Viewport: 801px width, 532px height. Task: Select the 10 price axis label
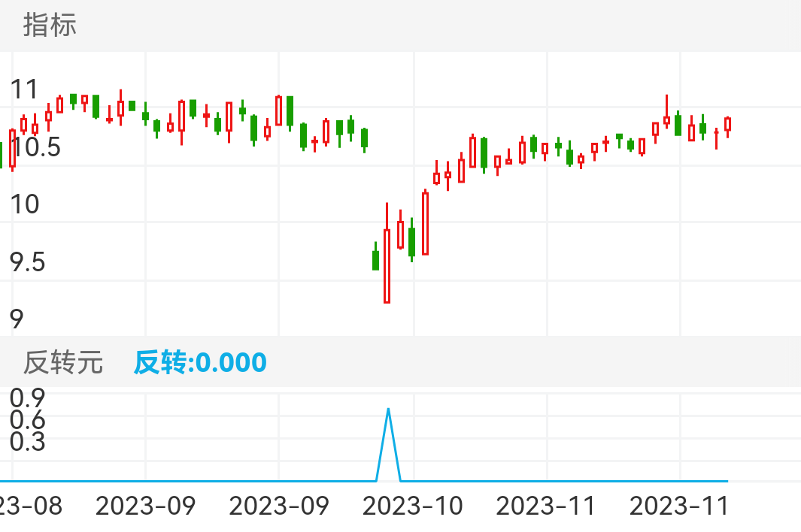tap(24, 204)
